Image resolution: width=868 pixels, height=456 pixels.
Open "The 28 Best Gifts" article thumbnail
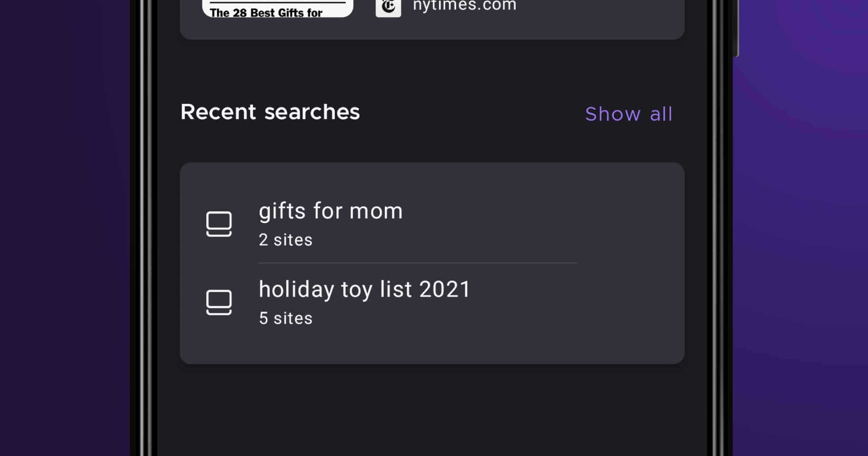[x=277, y=9]
